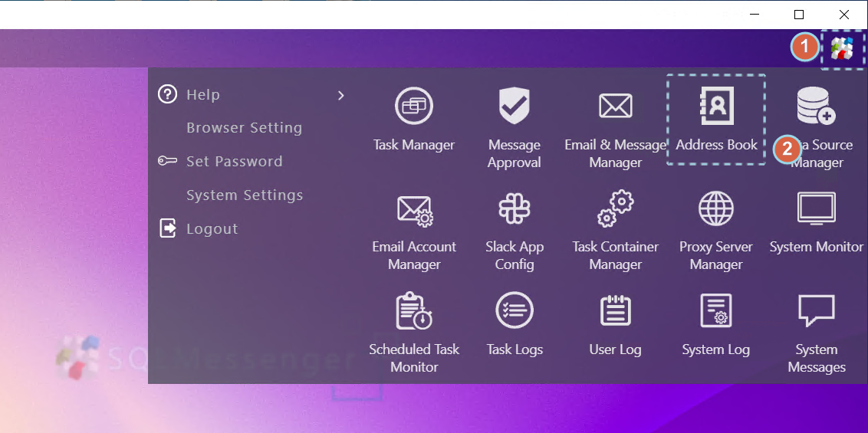Select the Help menu item
Viewport: 868px width, 433px height.
point(203,94)
